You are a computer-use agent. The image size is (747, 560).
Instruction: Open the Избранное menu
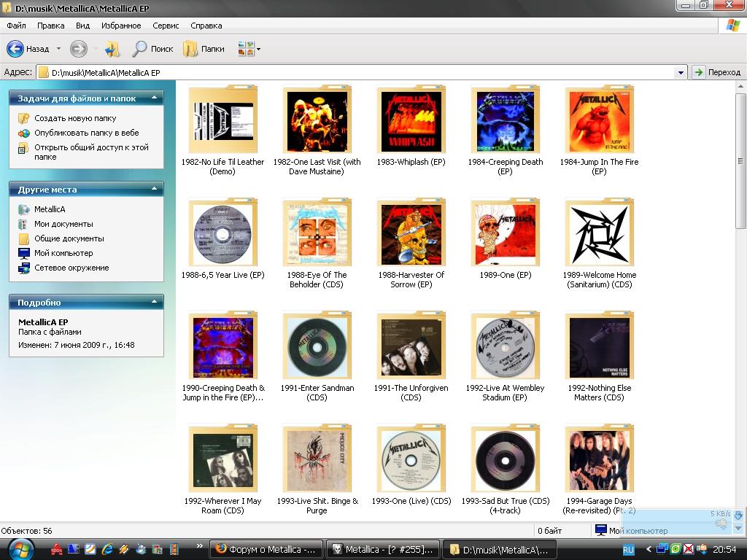pyautogui.click(x=121, y=26)
